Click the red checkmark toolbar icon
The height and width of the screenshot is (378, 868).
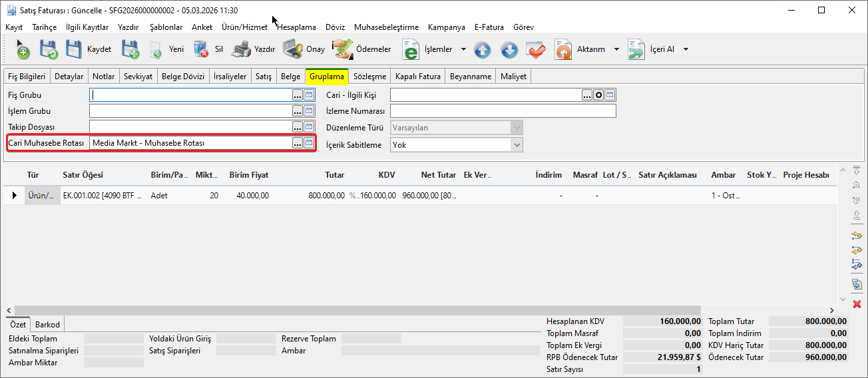(x=535, y=50)
